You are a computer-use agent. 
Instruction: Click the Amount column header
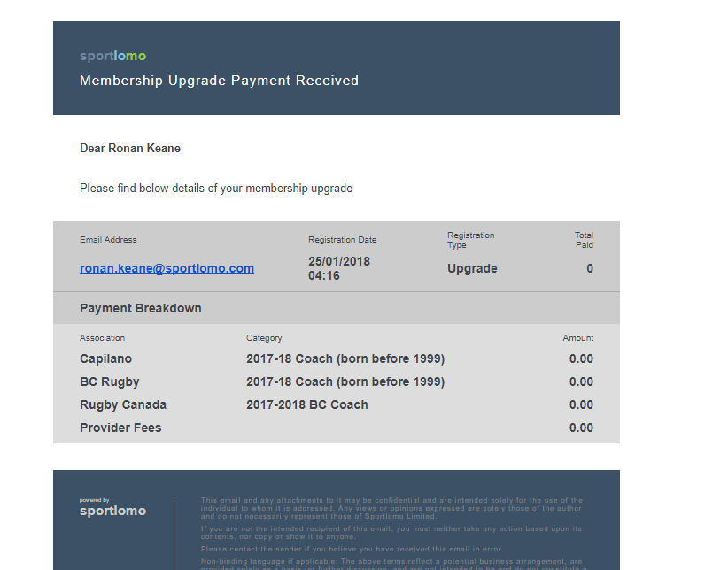(578, 338)
